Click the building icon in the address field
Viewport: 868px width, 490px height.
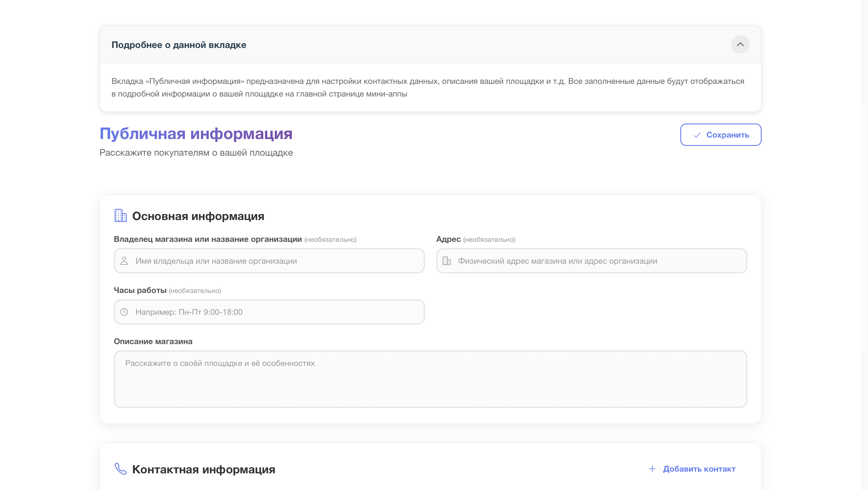click(x=446, y=261)
